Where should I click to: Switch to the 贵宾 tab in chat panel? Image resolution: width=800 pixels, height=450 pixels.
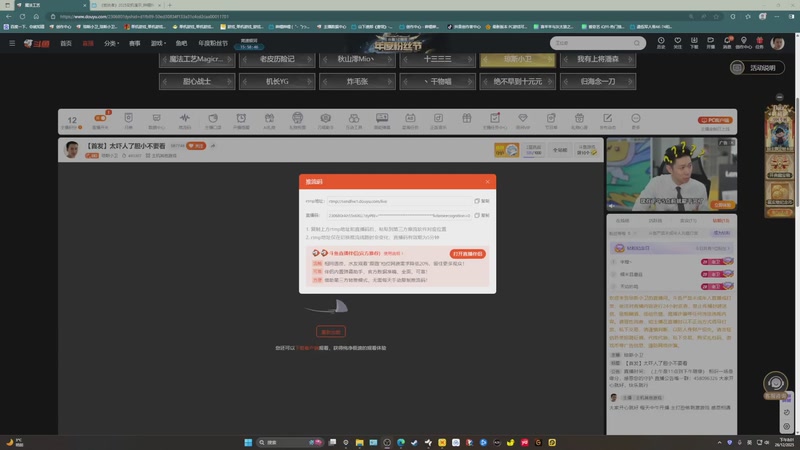point(688,221)
